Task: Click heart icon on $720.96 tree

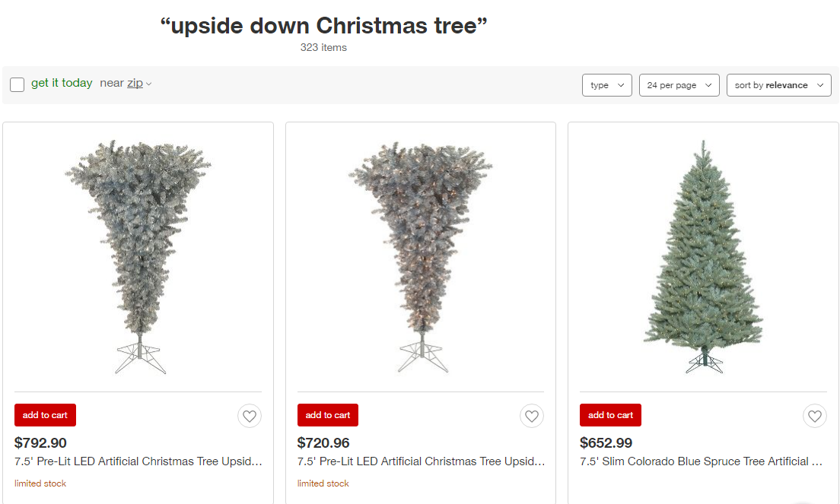Action: (532, 416)
